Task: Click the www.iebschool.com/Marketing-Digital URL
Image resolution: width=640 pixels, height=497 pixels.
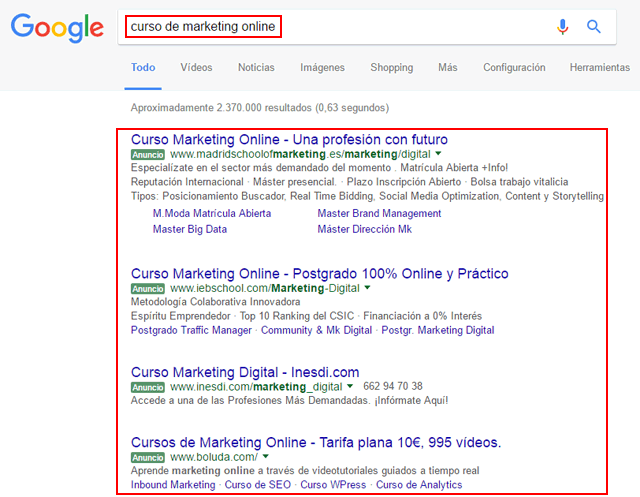Action: 264,288
